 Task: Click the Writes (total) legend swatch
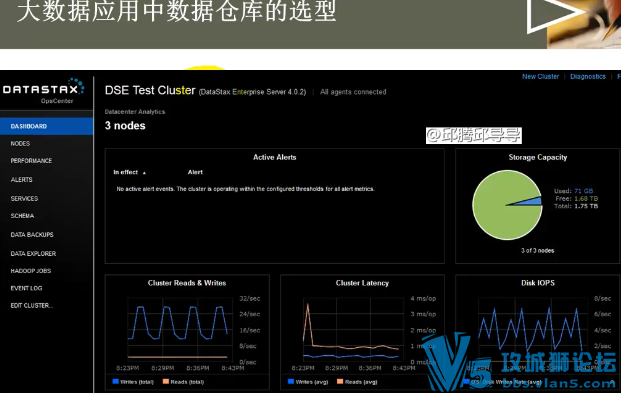click(116, 382)
